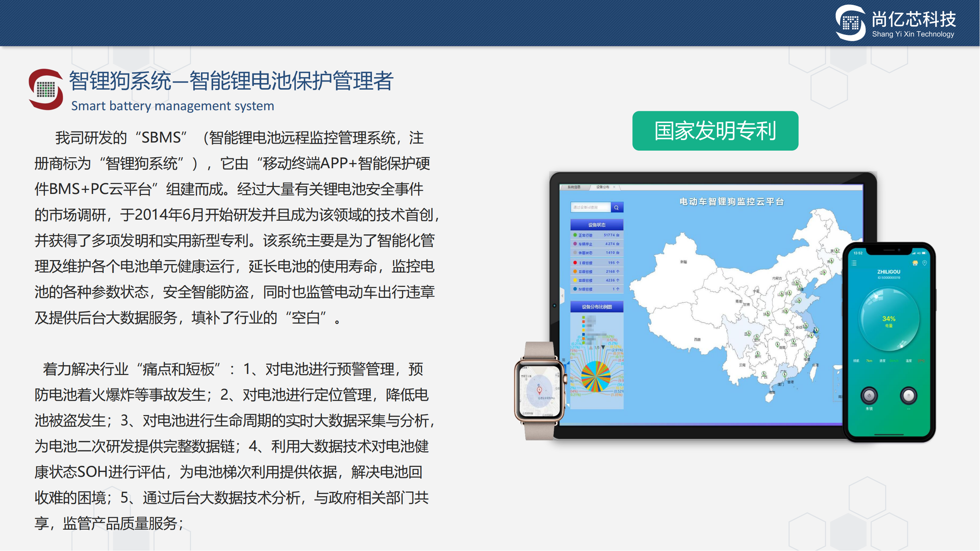Click the map marker in 安徽
The height and width of the screenshot is (551, 980).
click(805, 326)
